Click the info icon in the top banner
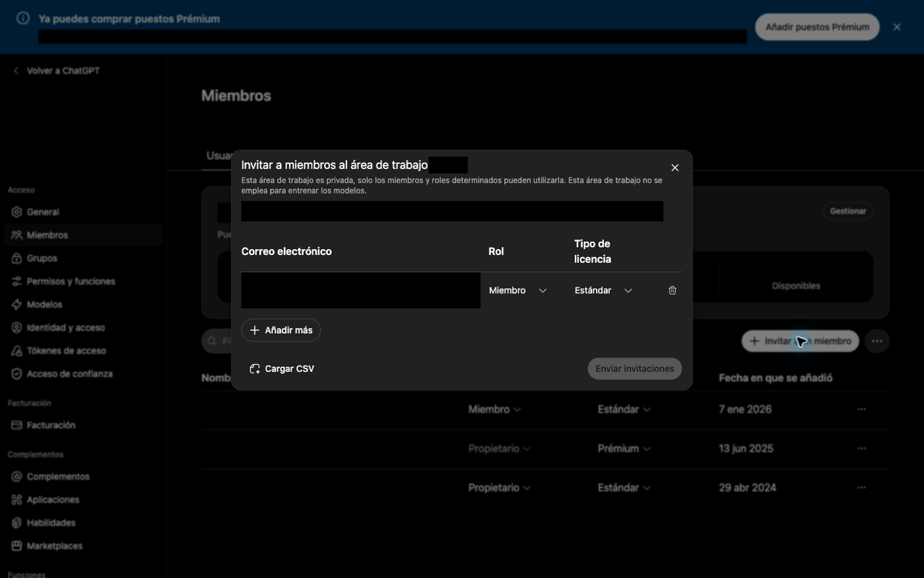The image size is (924, 578). [23, 18]
